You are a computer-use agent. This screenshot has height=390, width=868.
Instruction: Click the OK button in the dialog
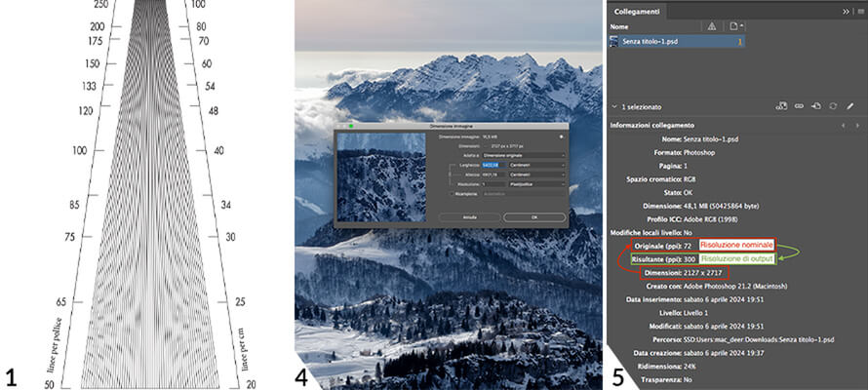(x=534, y=215)
